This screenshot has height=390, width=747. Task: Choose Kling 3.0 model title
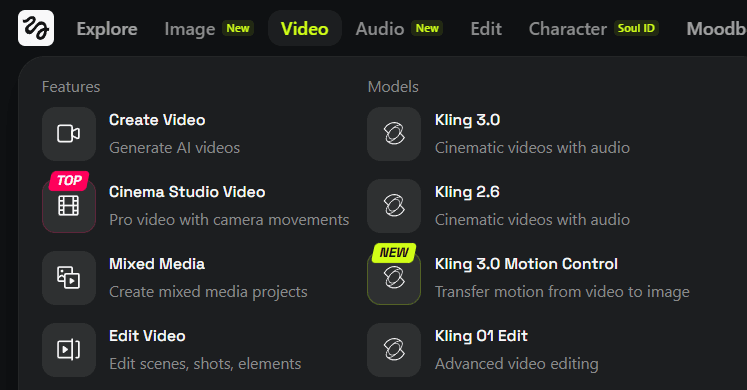coord(467,120)
